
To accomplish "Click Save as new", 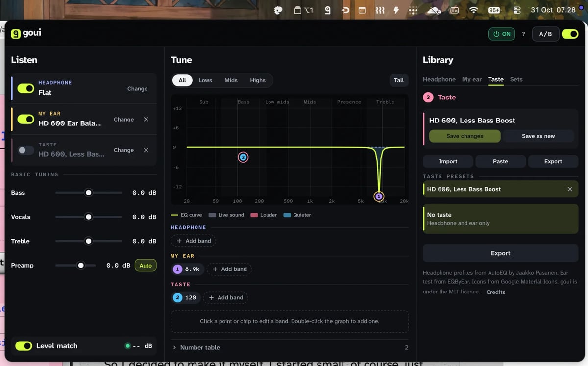I will click(x=539, y=136).
